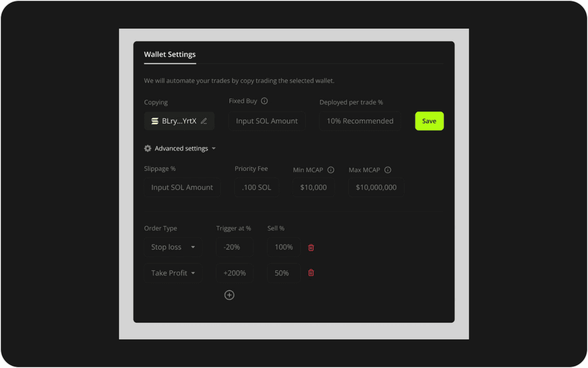Focus the Fixed Buy SOL amount field
The height and width of the screenshot is (368, 588).
[x=267, y=121]
